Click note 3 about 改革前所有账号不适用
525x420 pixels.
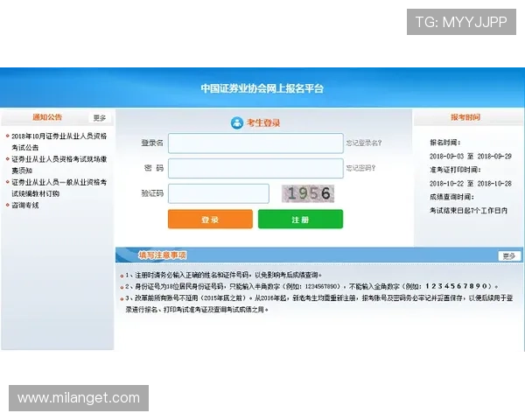pyautogui.click(x=319, y=304)
